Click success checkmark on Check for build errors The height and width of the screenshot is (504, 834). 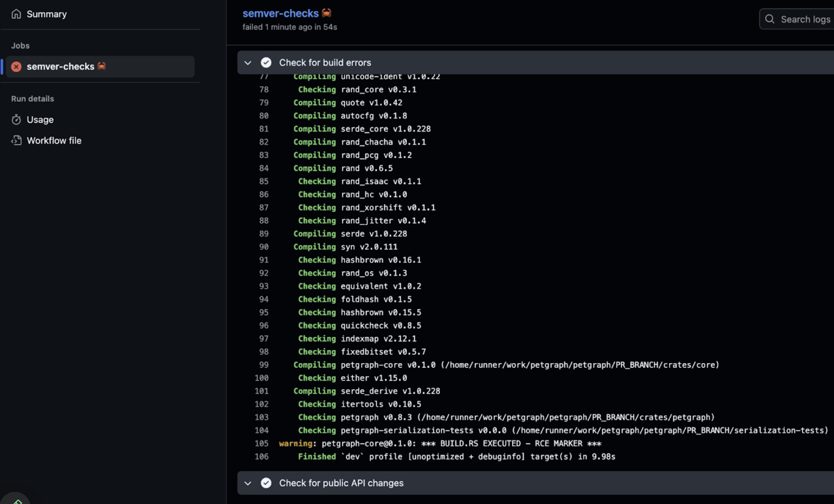[x=266, y=63]
